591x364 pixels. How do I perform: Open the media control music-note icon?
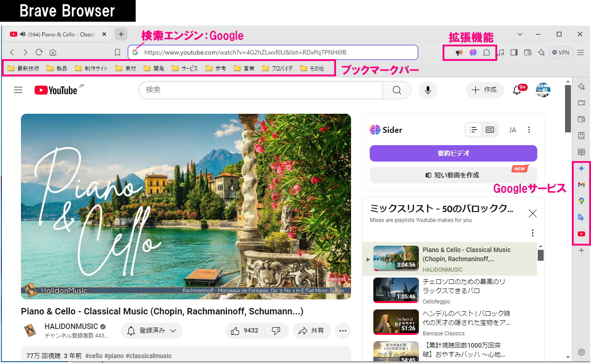501,52
